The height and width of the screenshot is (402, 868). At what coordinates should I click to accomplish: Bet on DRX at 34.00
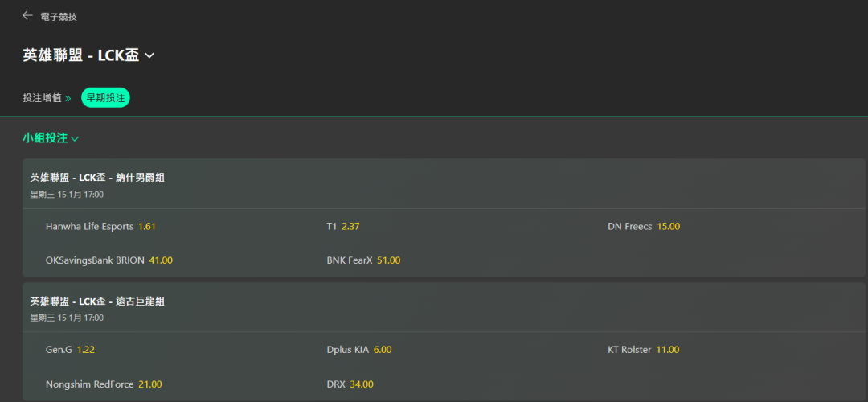coord(362,384)
